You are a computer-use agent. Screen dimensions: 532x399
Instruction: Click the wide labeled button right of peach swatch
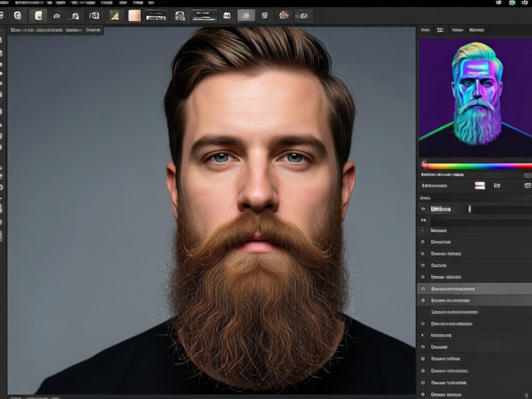tap(156, 16)
